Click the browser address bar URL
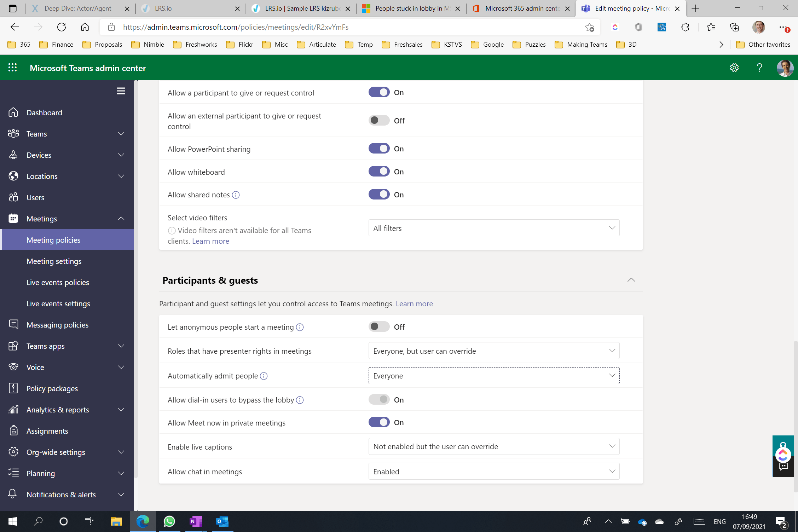Image resolution: width=798 pixels, height=532 pixels. point(236,27)
